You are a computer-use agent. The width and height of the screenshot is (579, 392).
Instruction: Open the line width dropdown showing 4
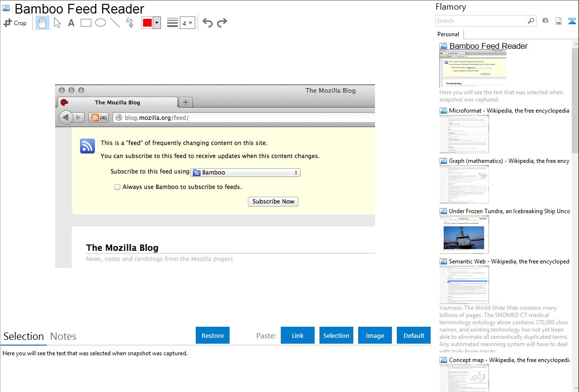pos(188,23)
